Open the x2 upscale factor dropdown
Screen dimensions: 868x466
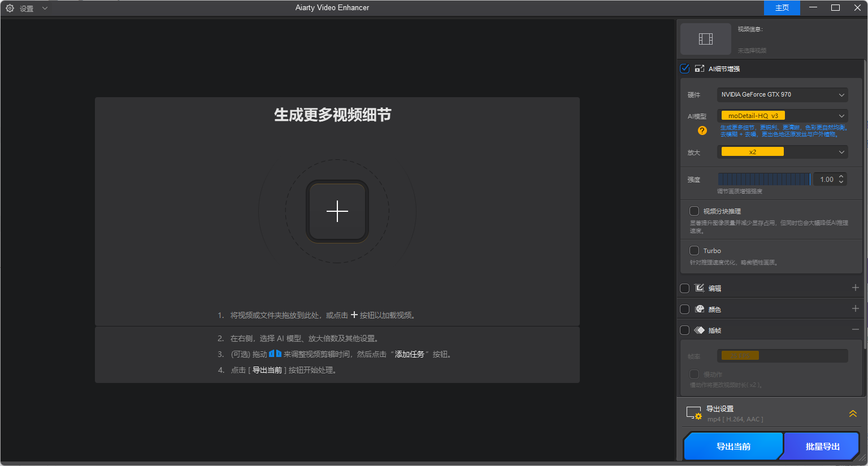[x=782, y=151]
